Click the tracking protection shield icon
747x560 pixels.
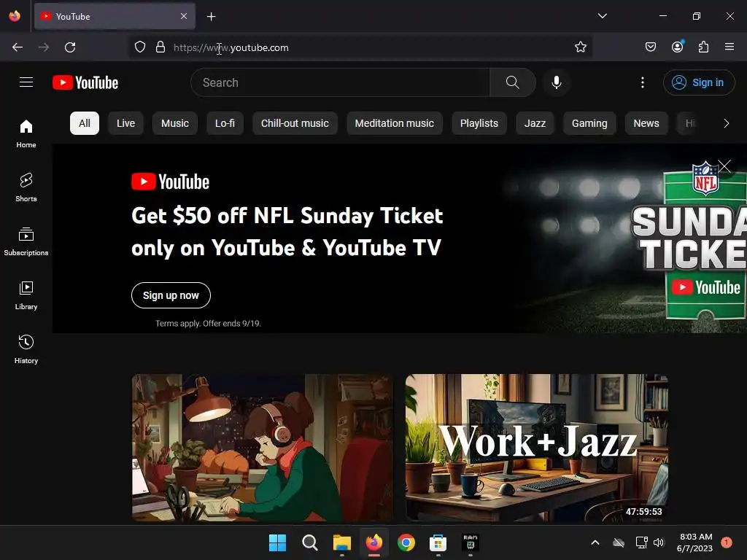click(x=139, y=47)
